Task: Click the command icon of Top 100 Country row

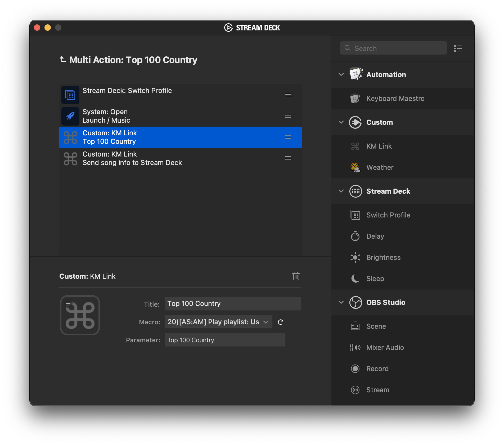Action: (70, 137)
